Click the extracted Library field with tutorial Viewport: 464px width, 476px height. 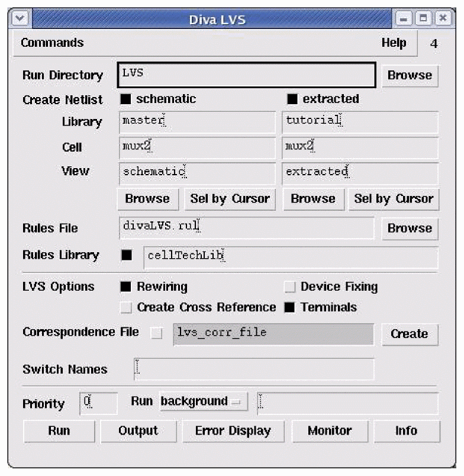[360, 123]
